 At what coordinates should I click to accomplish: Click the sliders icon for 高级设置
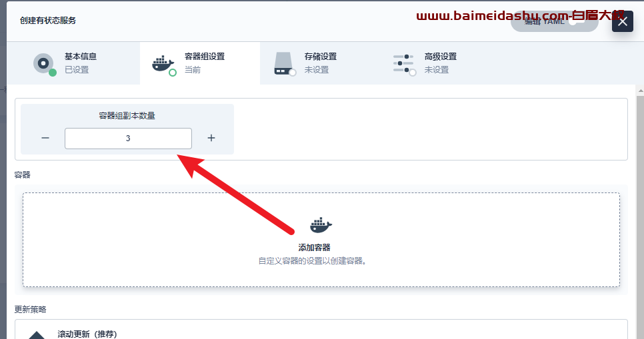tap(403, 64)
